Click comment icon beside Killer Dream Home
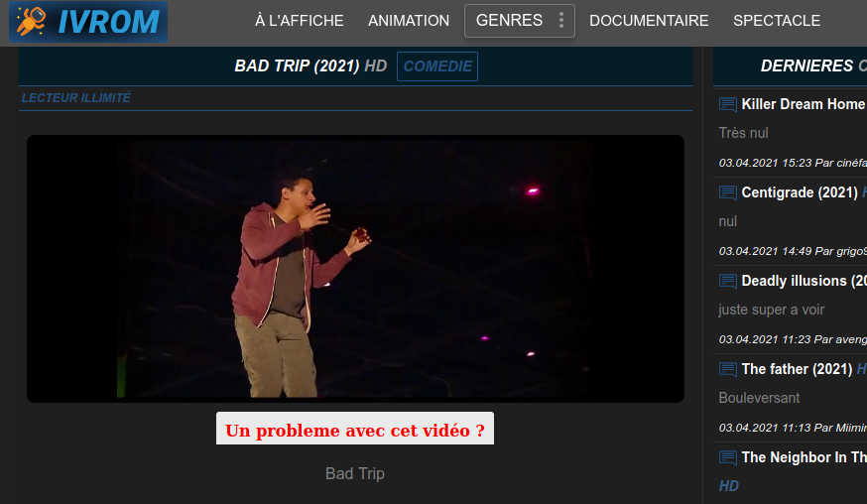Viewport: 867px width, 504px height. [728, 104]
